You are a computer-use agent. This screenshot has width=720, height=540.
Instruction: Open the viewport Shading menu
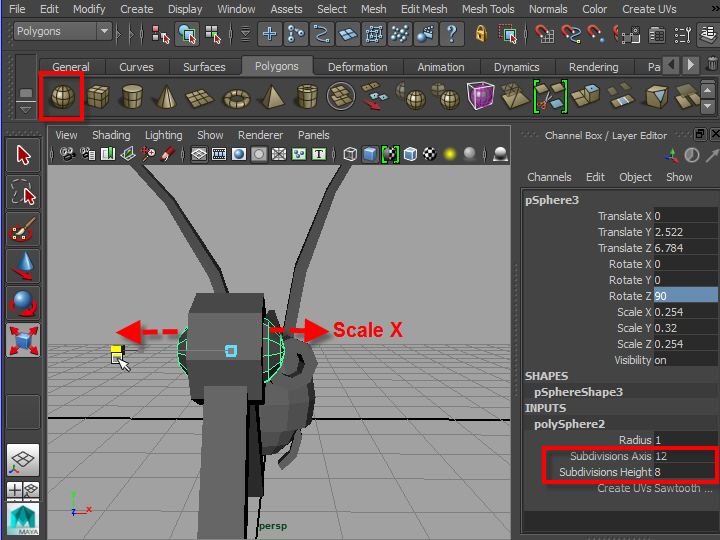point(111,135)
